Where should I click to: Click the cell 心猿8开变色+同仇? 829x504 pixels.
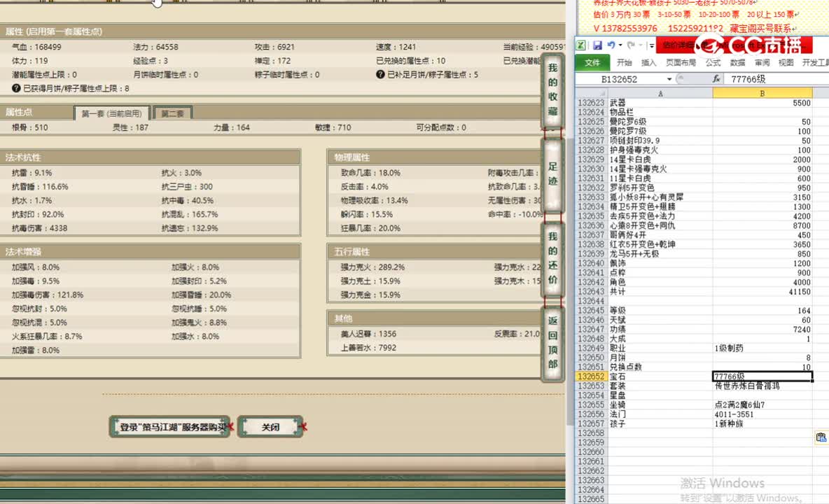[x=660, y=225]
